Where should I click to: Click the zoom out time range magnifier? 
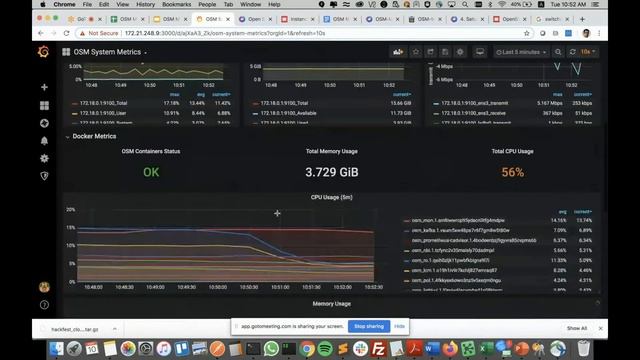pyautogui.click(x=558, y=52)
